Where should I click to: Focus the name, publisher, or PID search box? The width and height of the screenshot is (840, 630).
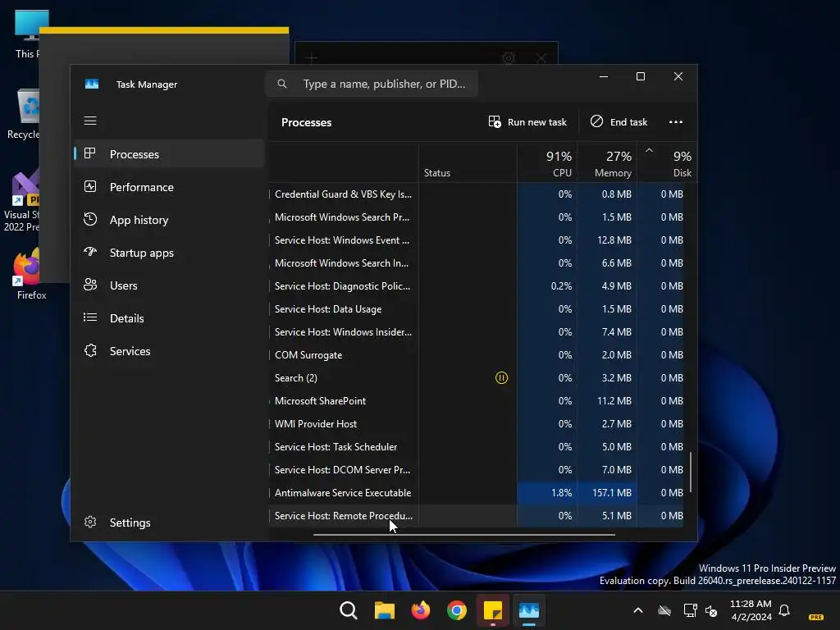372,84
